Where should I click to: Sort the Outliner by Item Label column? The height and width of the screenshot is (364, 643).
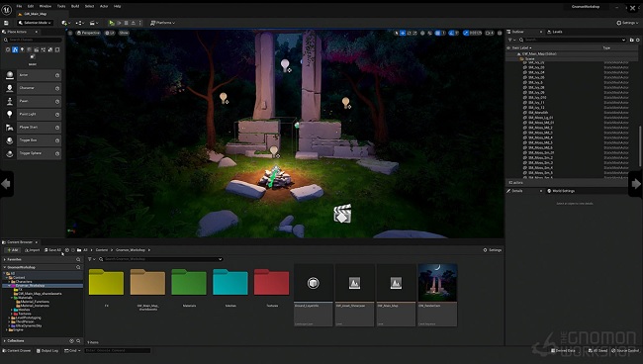click(x=521, y=47)
